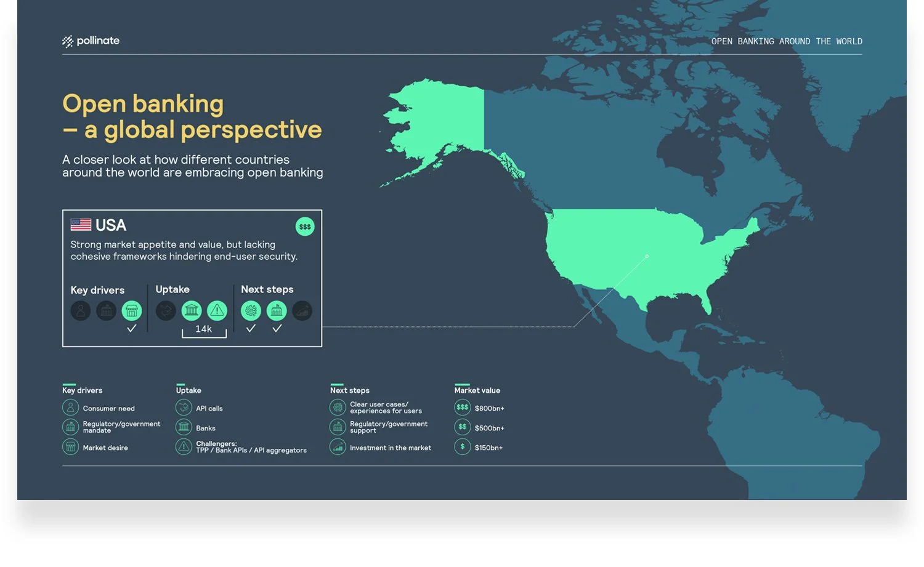Click the '$500bn+' market value label
The width and height of the screenshot is (924, 567).
pos(490,428)
